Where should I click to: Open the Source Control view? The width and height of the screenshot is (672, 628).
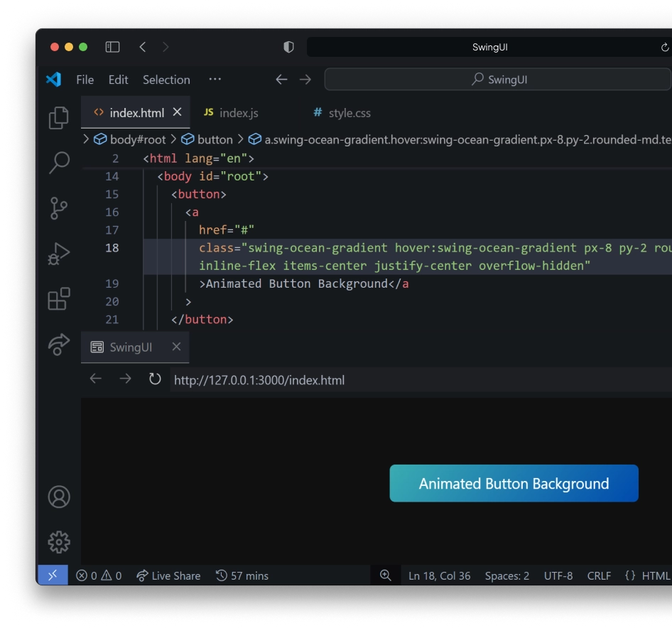pos(59,208)
